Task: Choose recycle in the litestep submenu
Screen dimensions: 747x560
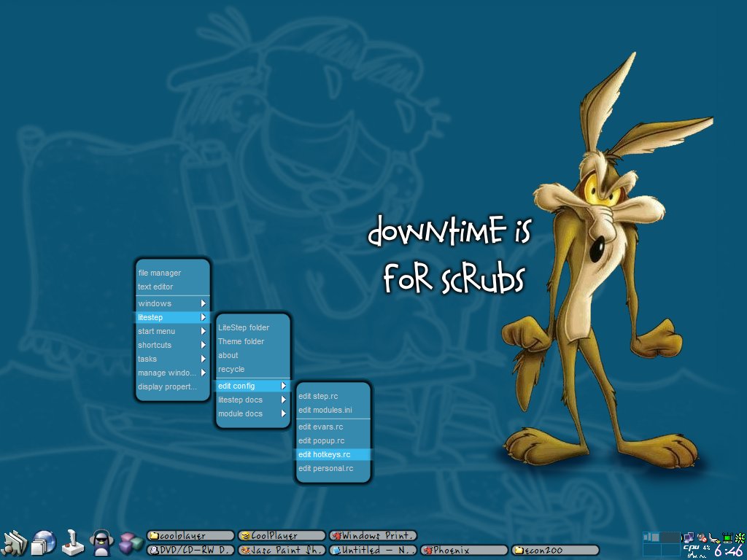Action: tap(253, 369)
